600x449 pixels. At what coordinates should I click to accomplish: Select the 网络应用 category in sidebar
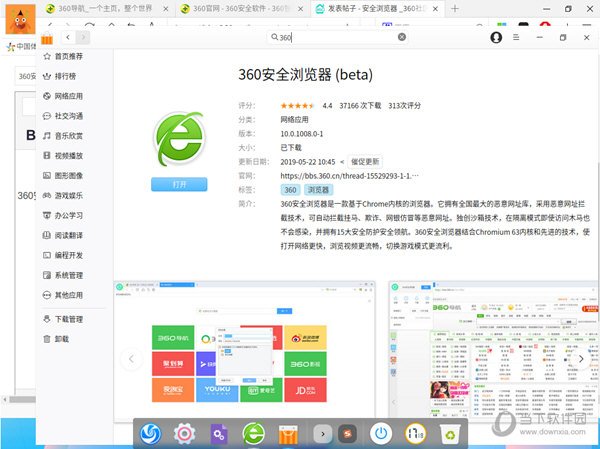(68, 96)
